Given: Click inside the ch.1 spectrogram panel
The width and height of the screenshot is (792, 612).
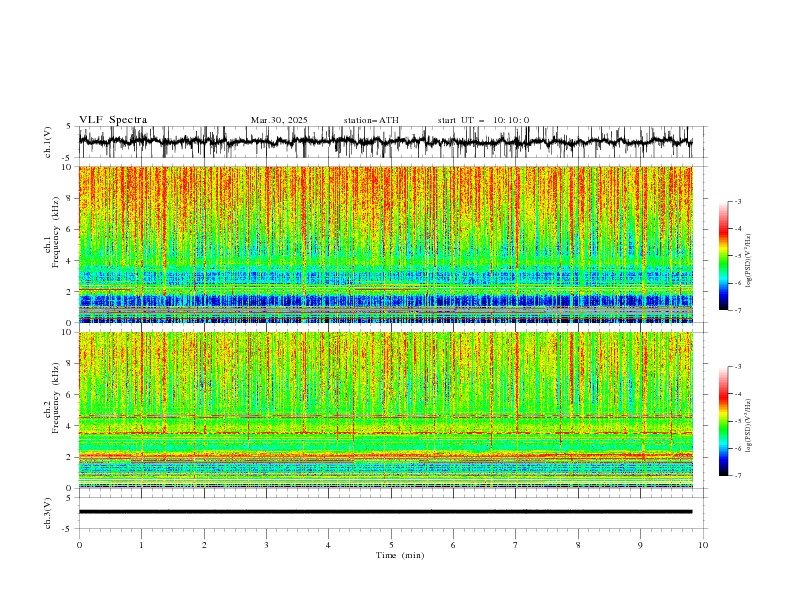Looking at the screenshot, I should 385,244.
